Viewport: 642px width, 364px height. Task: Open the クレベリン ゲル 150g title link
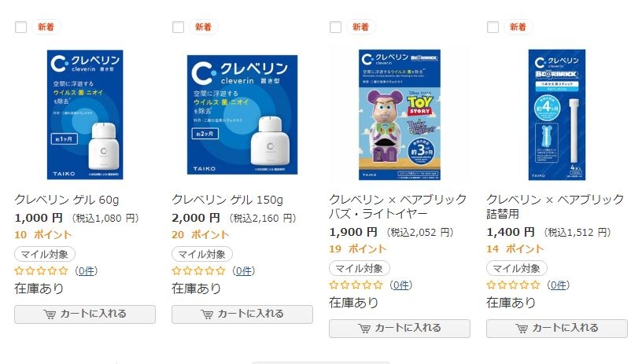227,199
